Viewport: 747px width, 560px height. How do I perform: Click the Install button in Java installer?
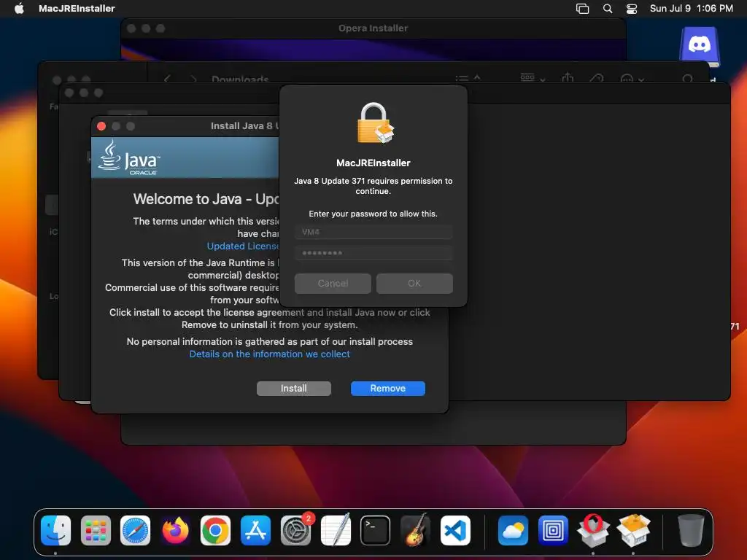tap(293, 389)
